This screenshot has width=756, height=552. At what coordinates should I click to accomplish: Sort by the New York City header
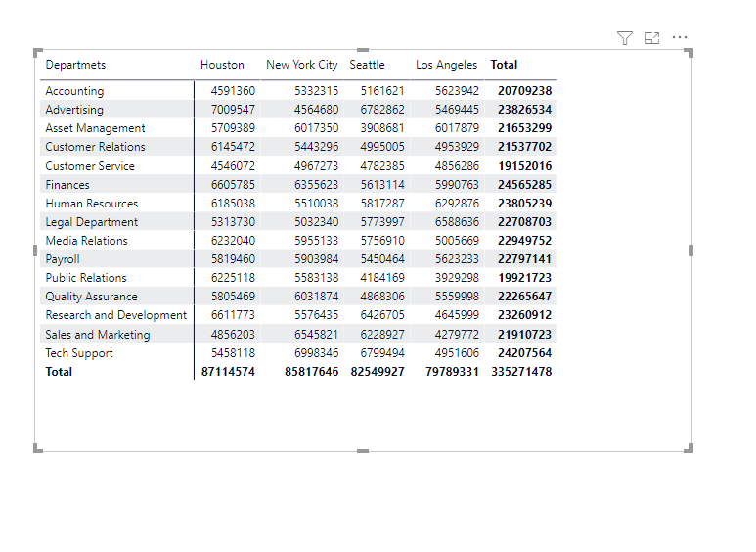pyautogui.click(x=302, y=65)
